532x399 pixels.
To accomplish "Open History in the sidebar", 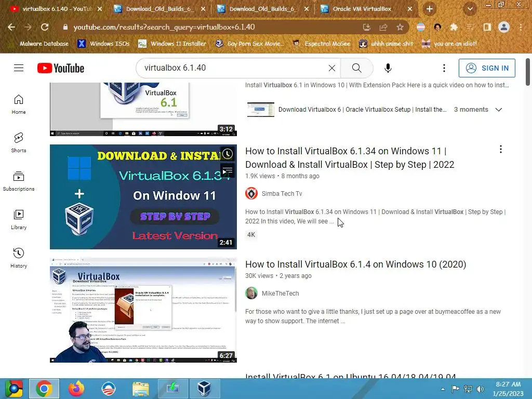I will [x=19, y=258].
